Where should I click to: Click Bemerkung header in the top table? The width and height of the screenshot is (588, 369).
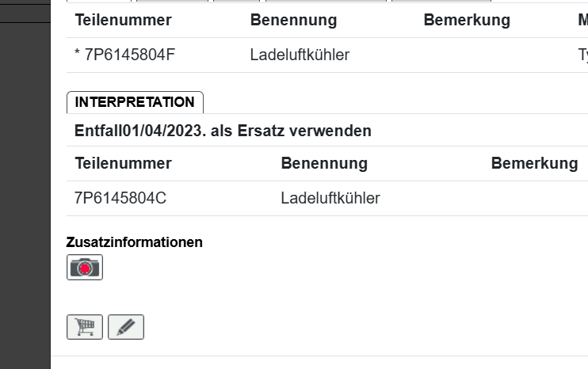click(x=467, y=20)
